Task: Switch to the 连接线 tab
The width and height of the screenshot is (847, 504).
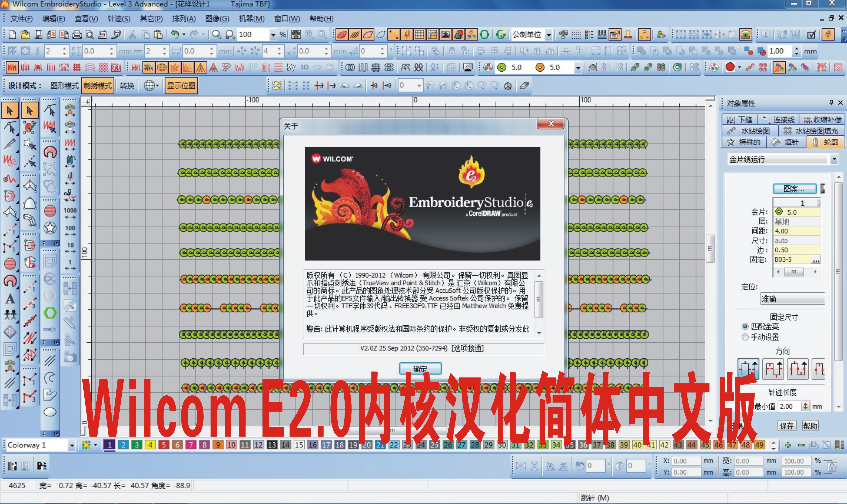Action: click(779, 120)
